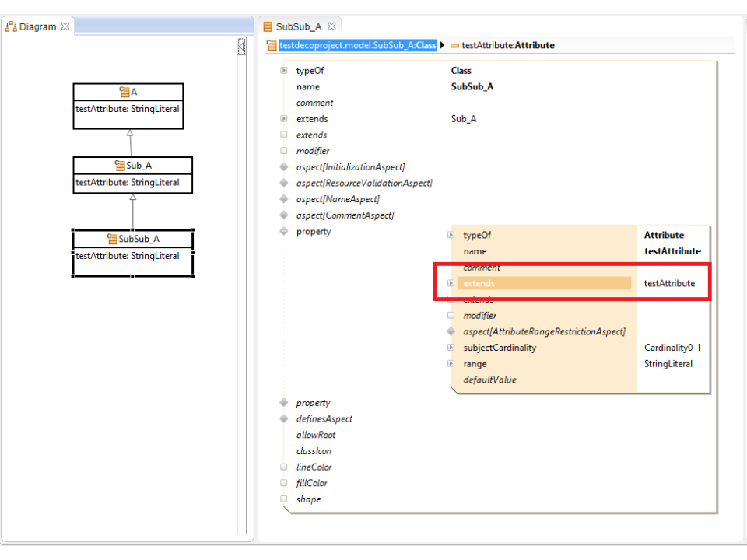This screenshot has width=747, height=560.
Task: Click the class icon on node A
Action: (x=124, y=92)
